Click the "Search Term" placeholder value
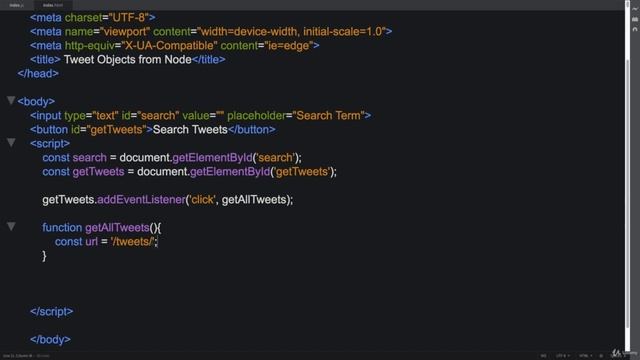This screenshot has width=640, height=360. tap(329, 116)
